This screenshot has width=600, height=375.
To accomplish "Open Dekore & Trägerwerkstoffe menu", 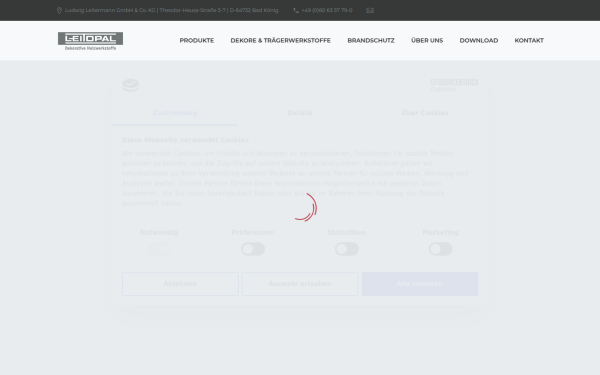I will pyautogui.click(x=280, y=41).
